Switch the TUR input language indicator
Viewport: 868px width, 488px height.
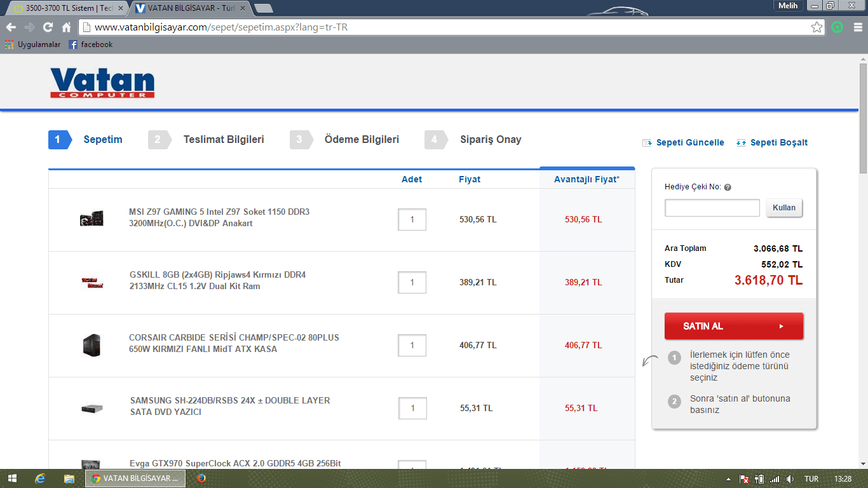coord(811,478)
